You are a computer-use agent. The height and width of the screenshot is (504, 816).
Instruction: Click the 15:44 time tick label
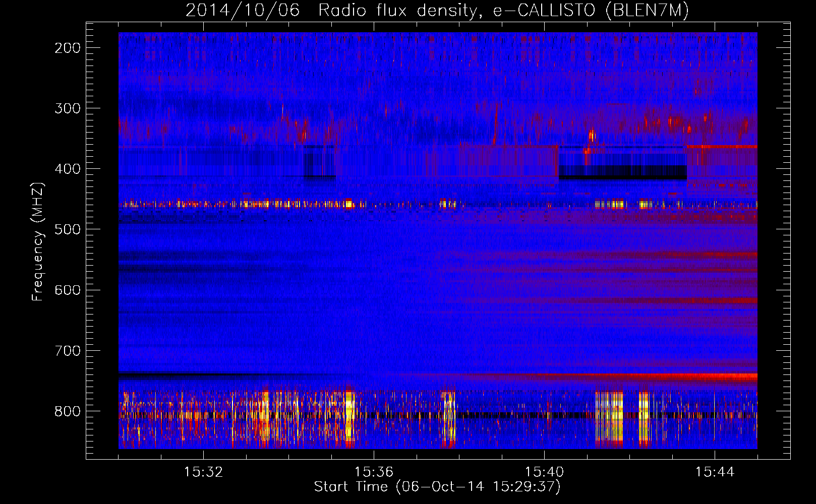[715, 472]
